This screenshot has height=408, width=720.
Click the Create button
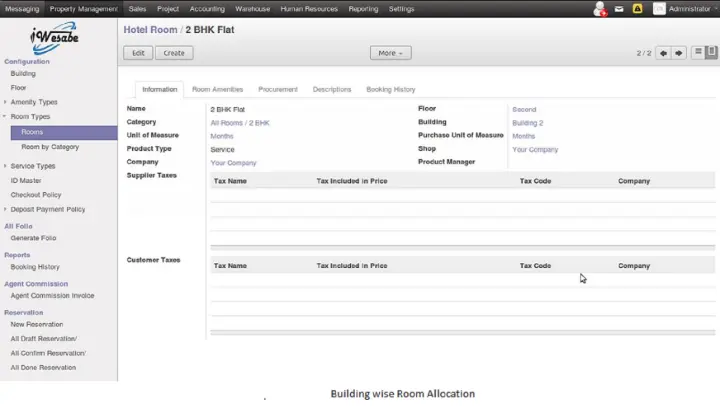pyautogui.click(x=174, y=53)
